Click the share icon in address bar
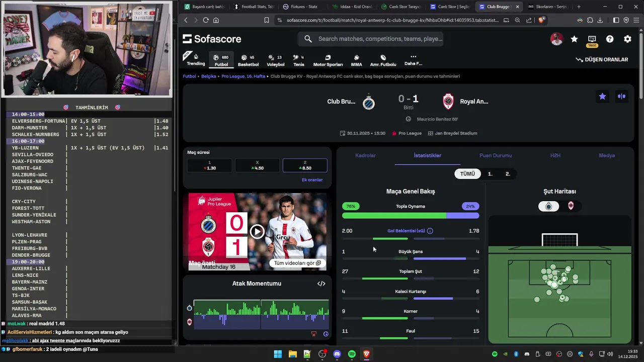The image size is (644, 362). tap(529, 20)
